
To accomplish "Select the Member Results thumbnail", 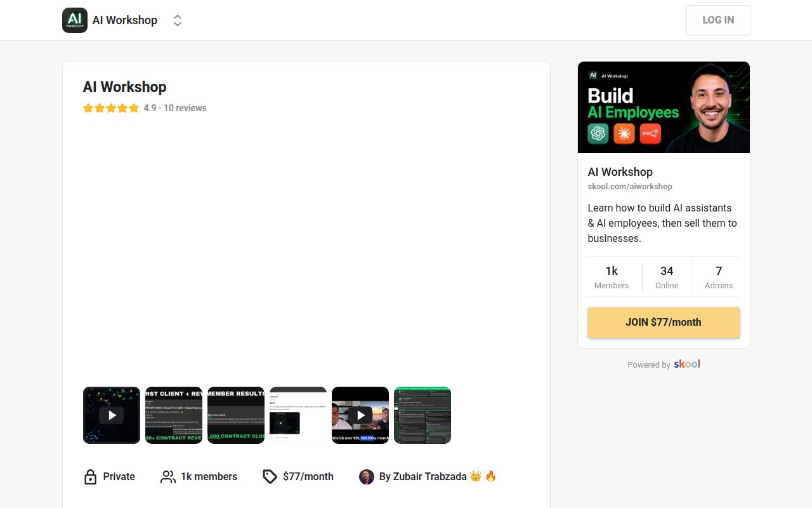I will click(236, 415).
